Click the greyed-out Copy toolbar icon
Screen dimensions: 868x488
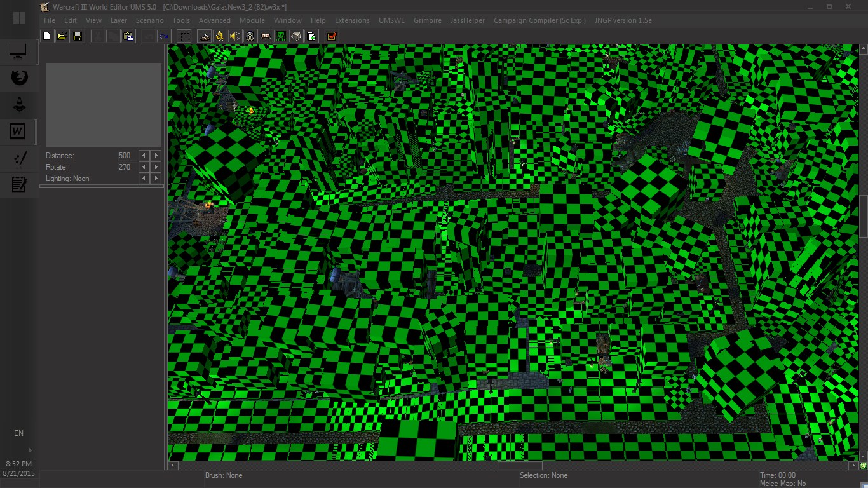(113, 36)
